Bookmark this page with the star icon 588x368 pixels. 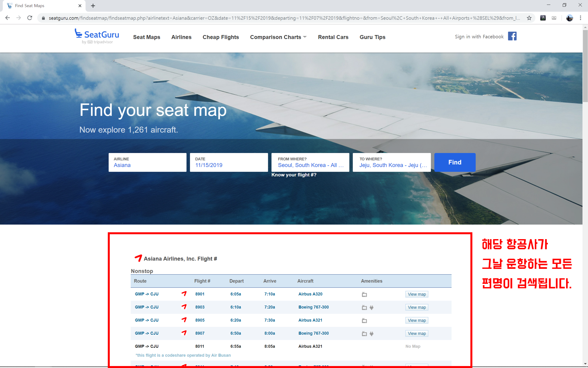tap(529, 18)
